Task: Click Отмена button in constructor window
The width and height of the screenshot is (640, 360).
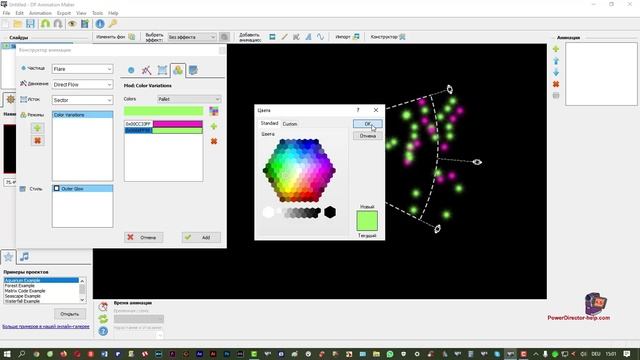Action: click(144, 238)
